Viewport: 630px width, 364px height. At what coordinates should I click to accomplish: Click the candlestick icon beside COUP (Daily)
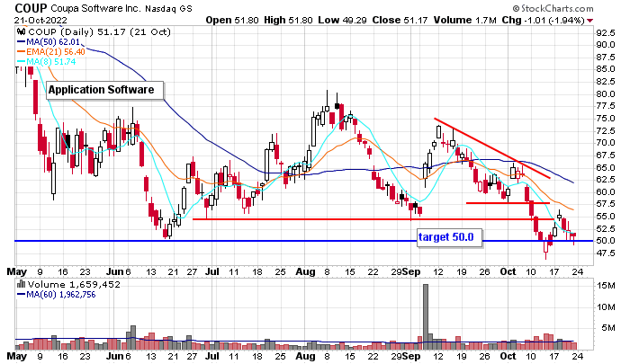(x=22, y=31)
